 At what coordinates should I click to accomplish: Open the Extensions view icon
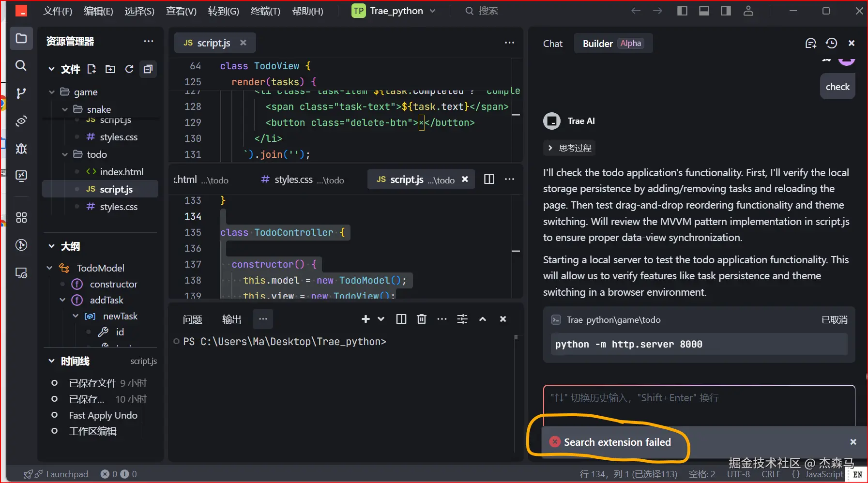[x=21, y=218]
